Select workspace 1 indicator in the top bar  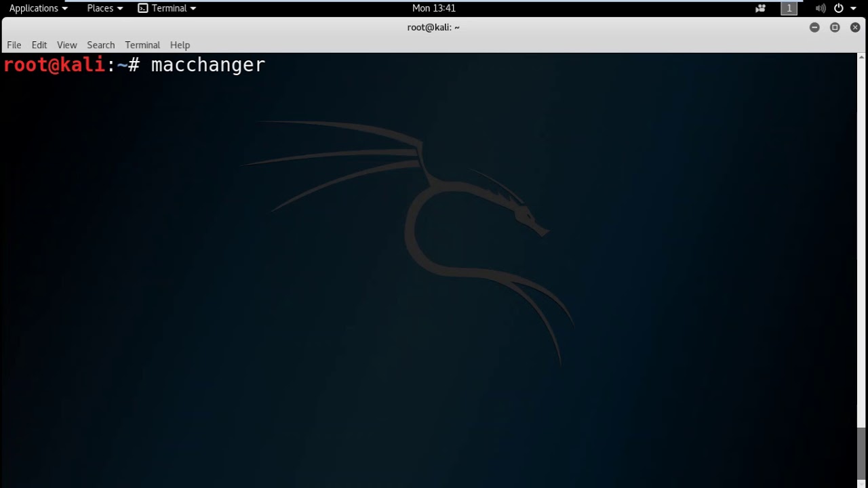789,8
